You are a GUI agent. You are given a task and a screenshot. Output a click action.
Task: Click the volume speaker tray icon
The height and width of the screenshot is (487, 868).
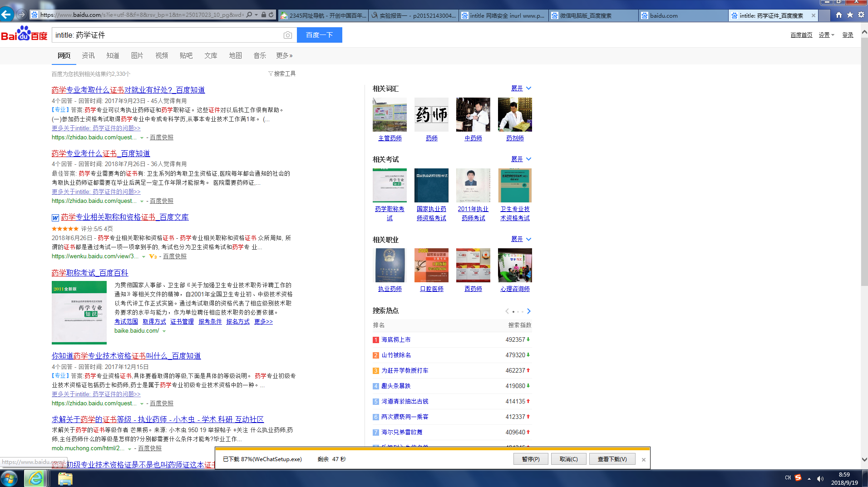[x=820, y=478]
